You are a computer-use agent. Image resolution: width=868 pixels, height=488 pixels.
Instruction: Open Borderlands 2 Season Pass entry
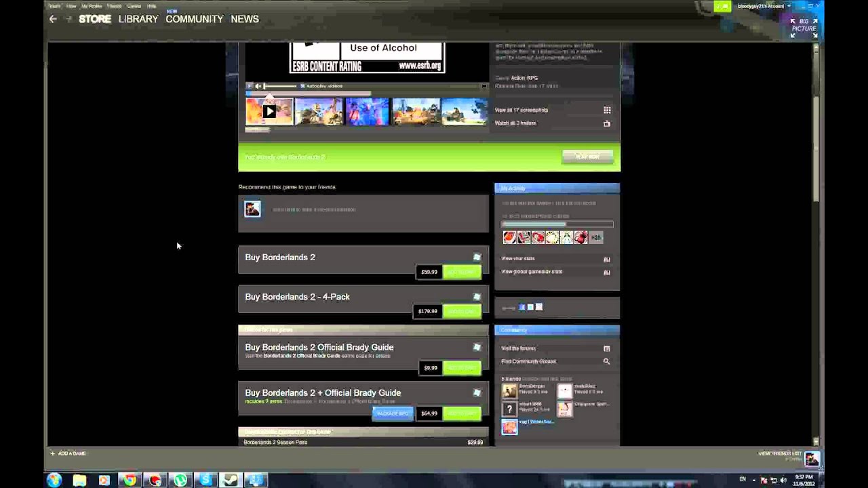point(363,442)
